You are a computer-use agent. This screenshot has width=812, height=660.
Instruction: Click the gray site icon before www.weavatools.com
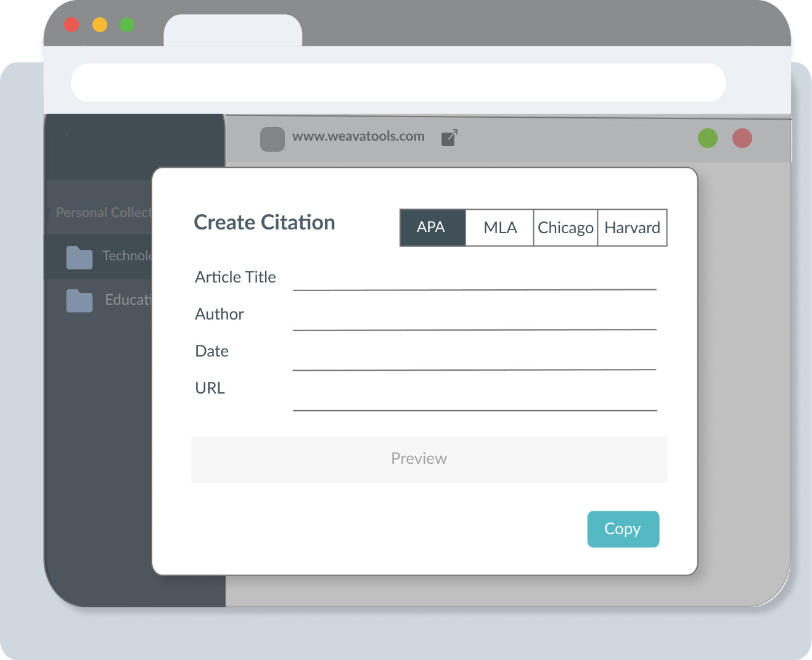pyautogui.click(x=272, y=139)
